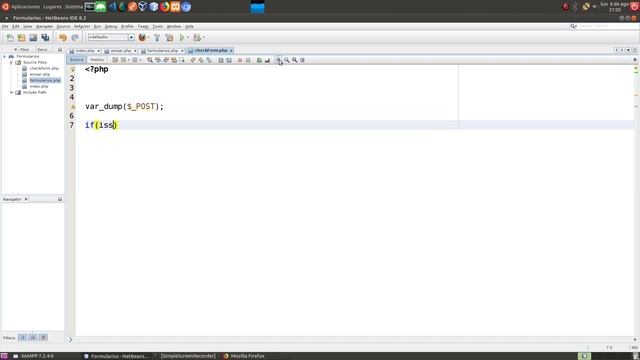
Task: Close the checkForm.php editor tab
Action: pos(231,51)
